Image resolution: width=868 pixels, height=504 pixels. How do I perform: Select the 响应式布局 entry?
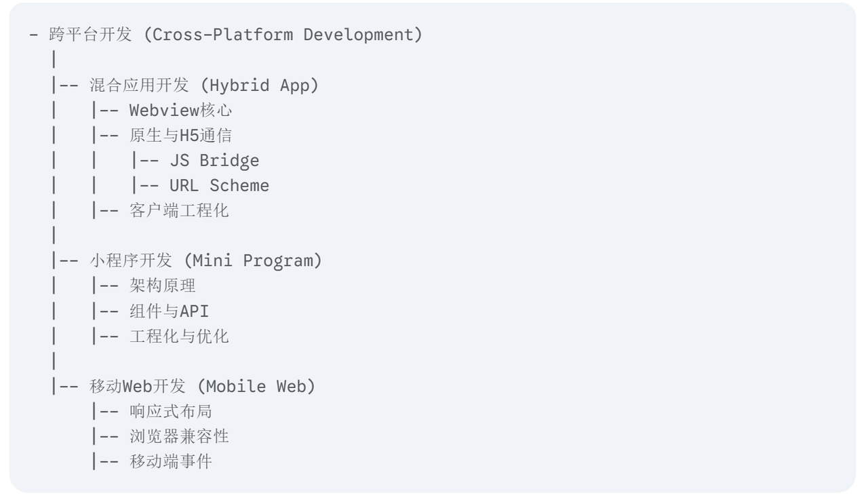[x=171, y=412]
